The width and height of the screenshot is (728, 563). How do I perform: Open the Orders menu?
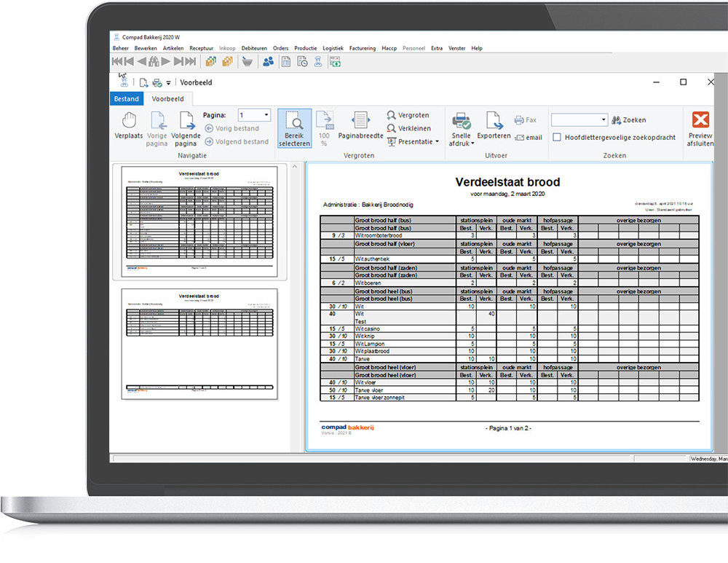click(280, 48)
